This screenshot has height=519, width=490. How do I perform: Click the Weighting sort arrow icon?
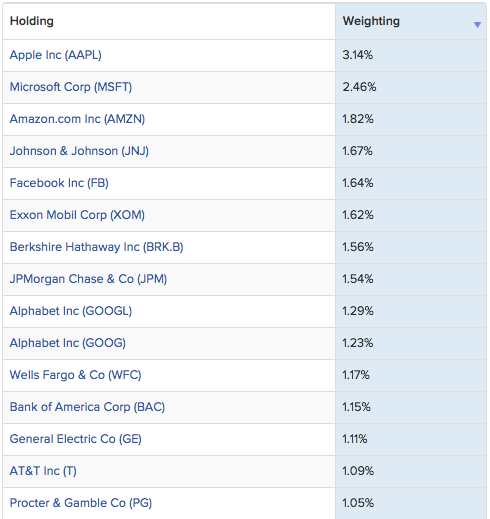pyautogui.click(x=477, y=25)
